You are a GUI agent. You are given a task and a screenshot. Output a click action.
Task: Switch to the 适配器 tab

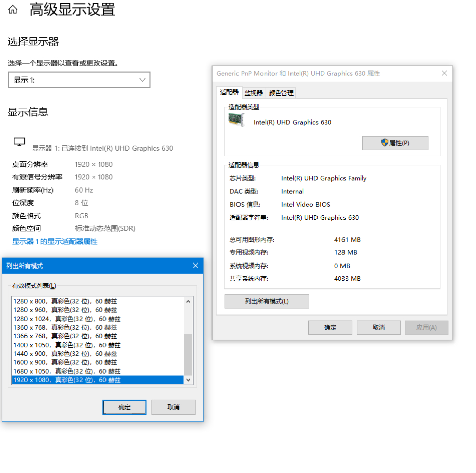[x=229, y=92]
